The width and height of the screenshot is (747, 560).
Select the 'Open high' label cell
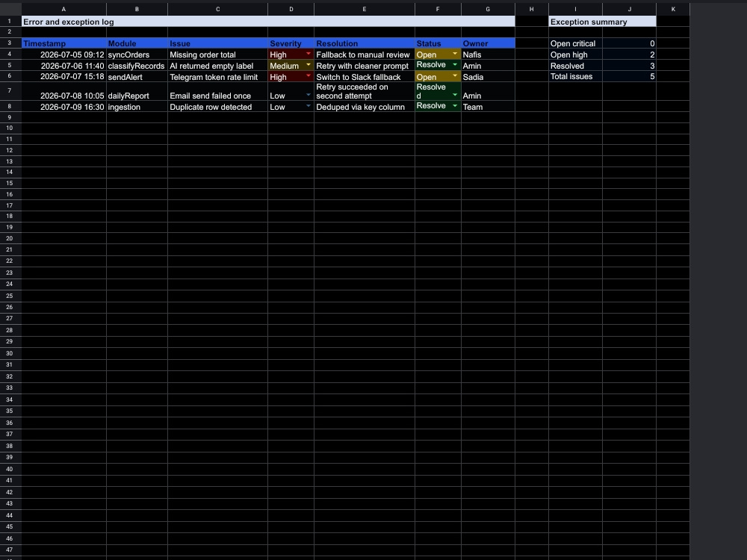[x=575, y=55]
